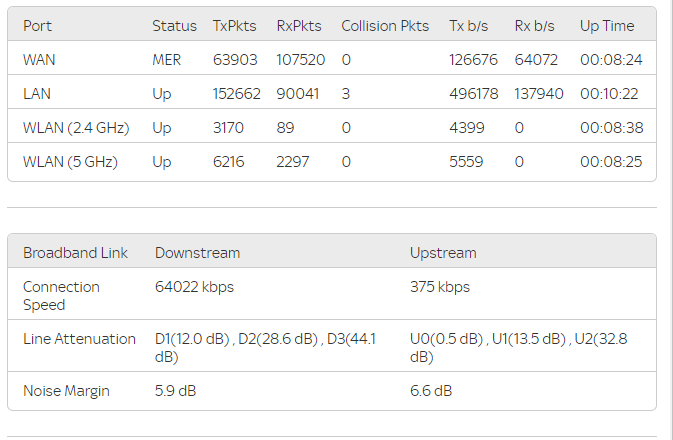Click the Rx b/s column header
The height and width of the screenshot is (440, 673).
click(x=536, y=26)
